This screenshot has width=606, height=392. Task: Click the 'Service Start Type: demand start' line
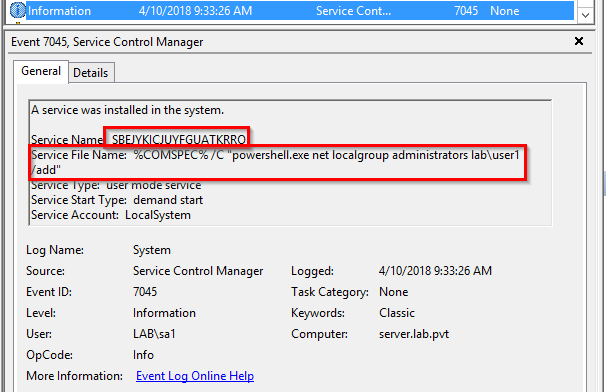coord(117,200)
